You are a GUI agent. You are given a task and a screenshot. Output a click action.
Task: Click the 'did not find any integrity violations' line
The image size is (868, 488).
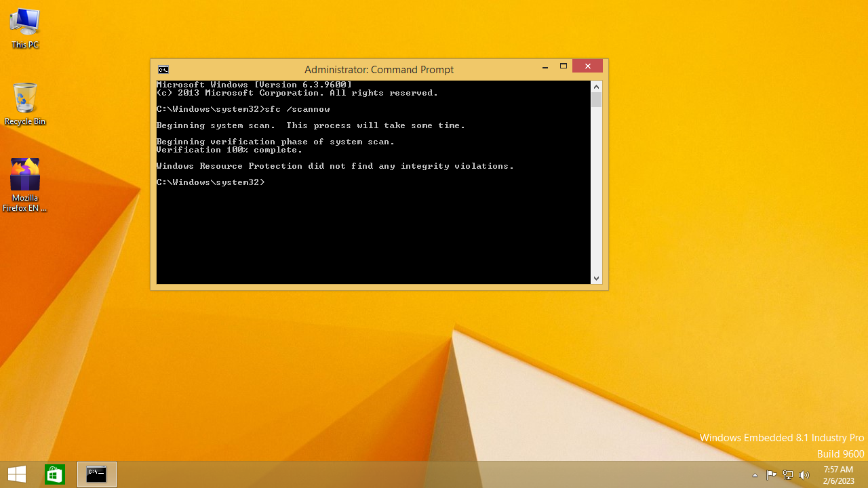[335, 166]
